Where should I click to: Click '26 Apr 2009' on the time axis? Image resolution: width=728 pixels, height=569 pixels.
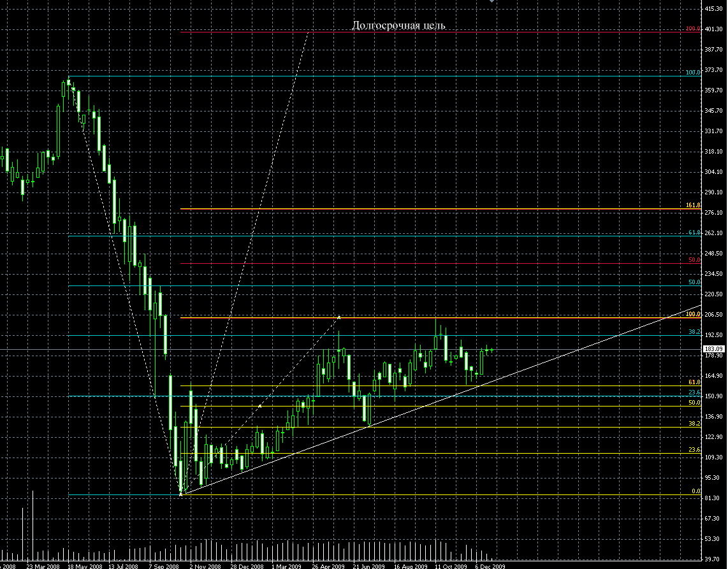tap(327, 565)
